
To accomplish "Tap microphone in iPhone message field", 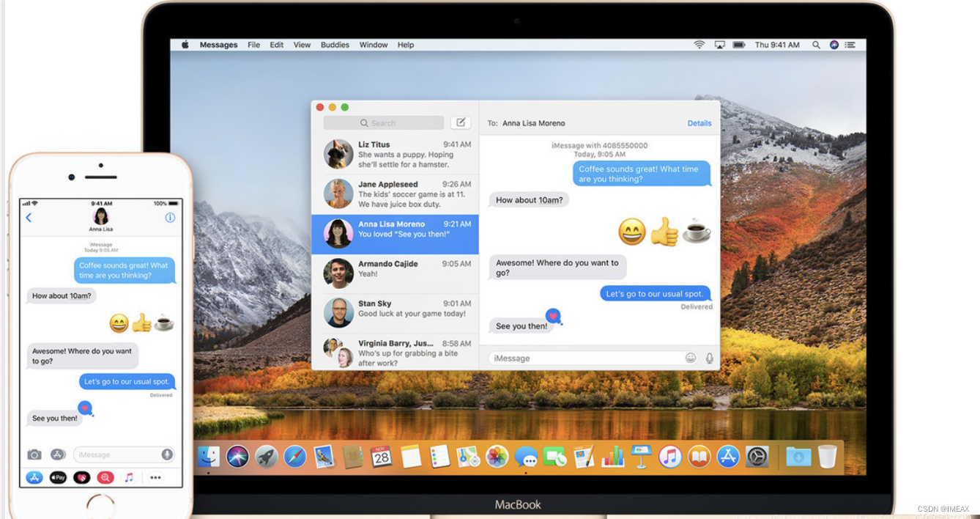I will click(x=167, y=454).
